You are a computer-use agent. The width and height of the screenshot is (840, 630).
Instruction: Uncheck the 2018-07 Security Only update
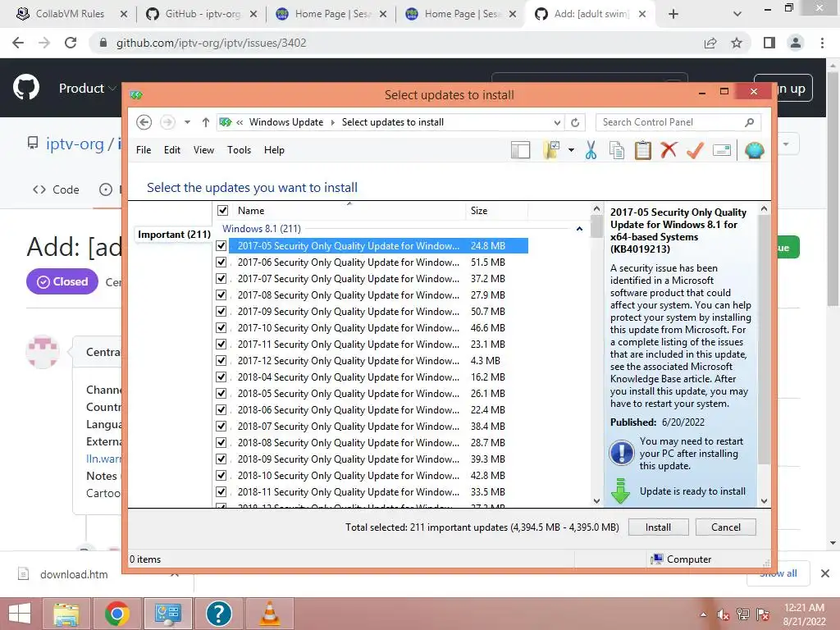tap(221, 427)
